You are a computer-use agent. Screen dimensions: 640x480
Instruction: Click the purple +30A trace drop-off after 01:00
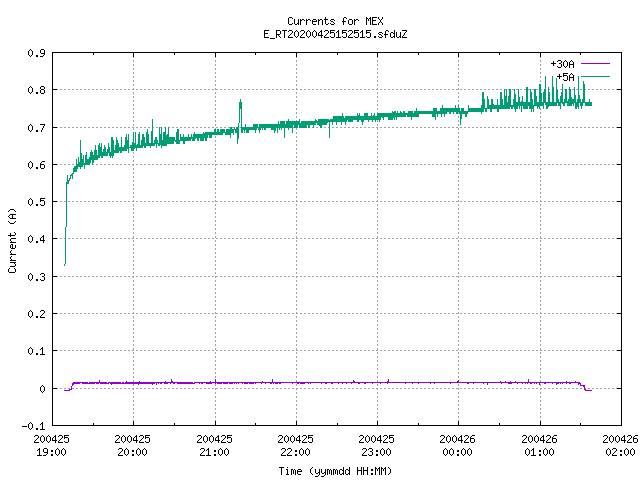tap(584, 387)
